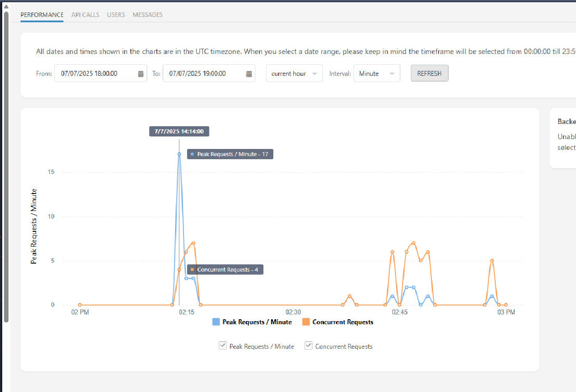The width and height of the screenshot is (576, 392).
Task: Open the Interval Minute dropdown
Action: tap(376, 74)
